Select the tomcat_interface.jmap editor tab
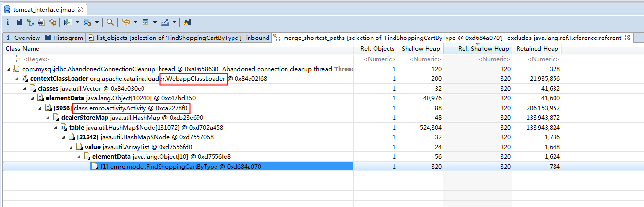Viewport: 644px width, 207px height. coord(44,9)
